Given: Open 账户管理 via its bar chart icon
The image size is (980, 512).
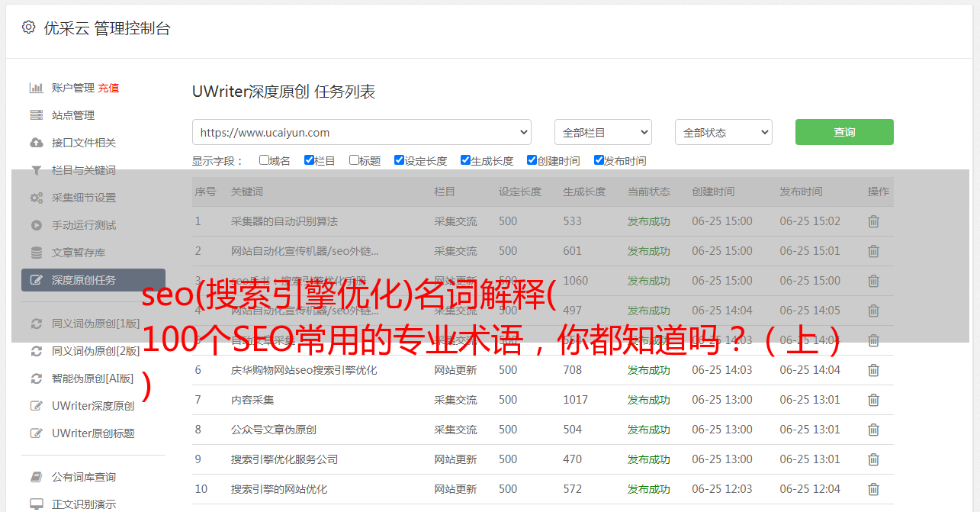Looking at the screenshot, I should coord(36,88).
